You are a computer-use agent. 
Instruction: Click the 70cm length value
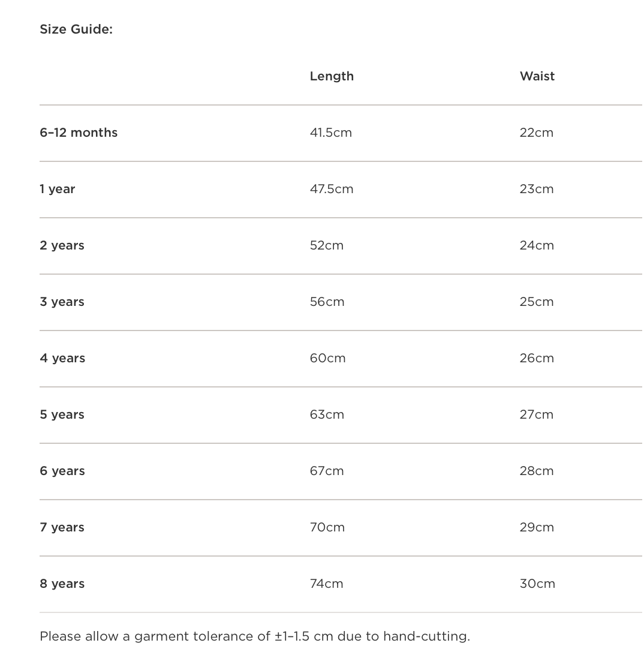(x=327, y=527)
